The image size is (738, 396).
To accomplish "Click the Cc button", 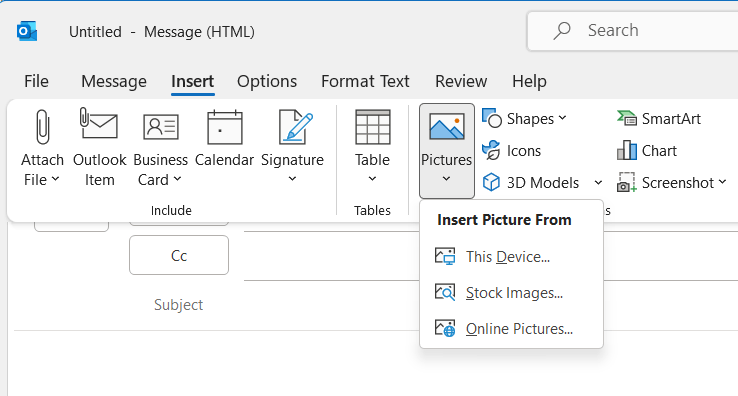I will pyautogui.click(x=179, y=255).
